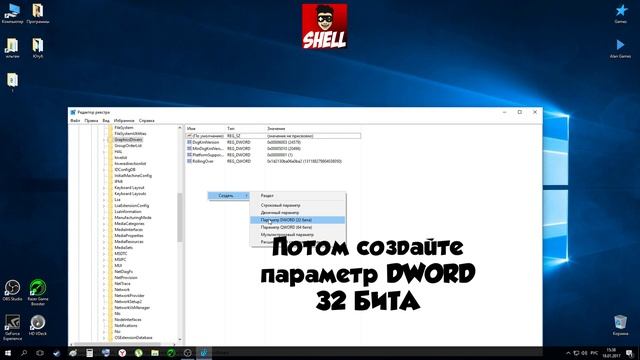
Task: Choose Раздел in the submenu
Action: (298, 196)
